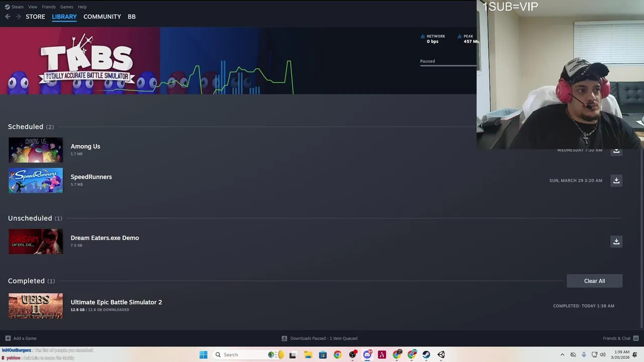Open the SpeedRunners game title
644x362 pixels.
click(x=91, y=177)
